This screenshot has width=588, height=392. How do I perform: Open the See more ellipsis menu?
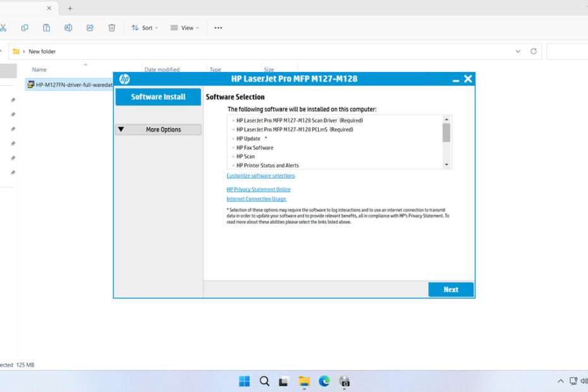(218, 28)
